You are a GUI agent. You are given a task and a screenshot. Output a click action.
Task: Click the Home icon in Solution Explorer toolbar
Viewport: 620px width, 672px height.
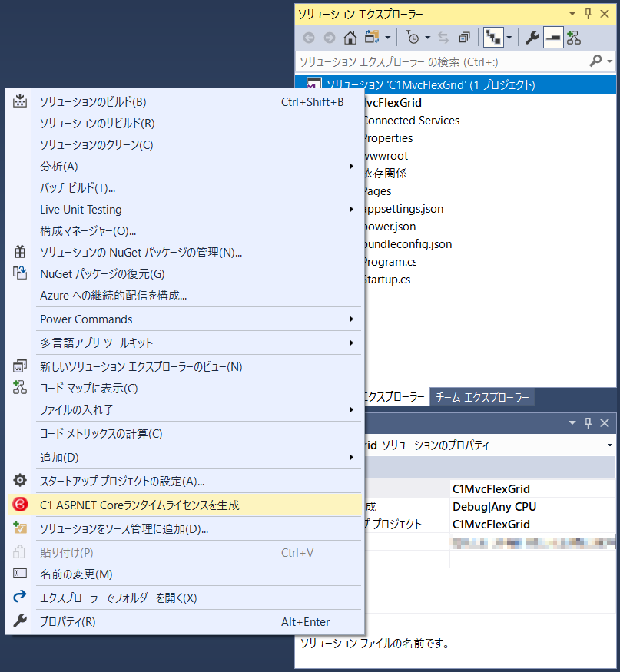pos(350,38)
